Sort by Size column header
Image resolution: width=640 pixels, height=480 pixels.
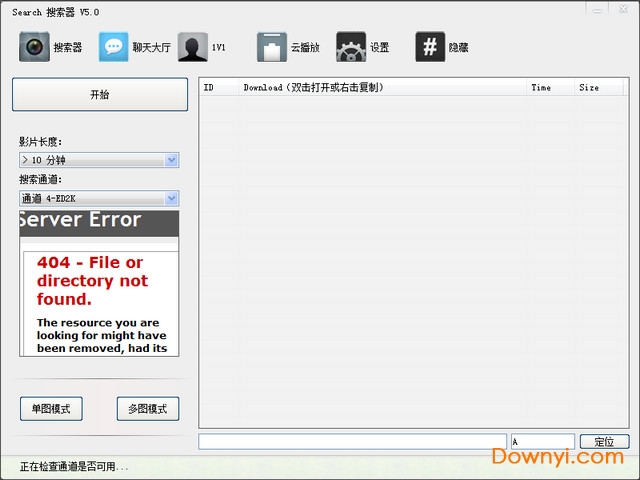(x=599, y=87)
